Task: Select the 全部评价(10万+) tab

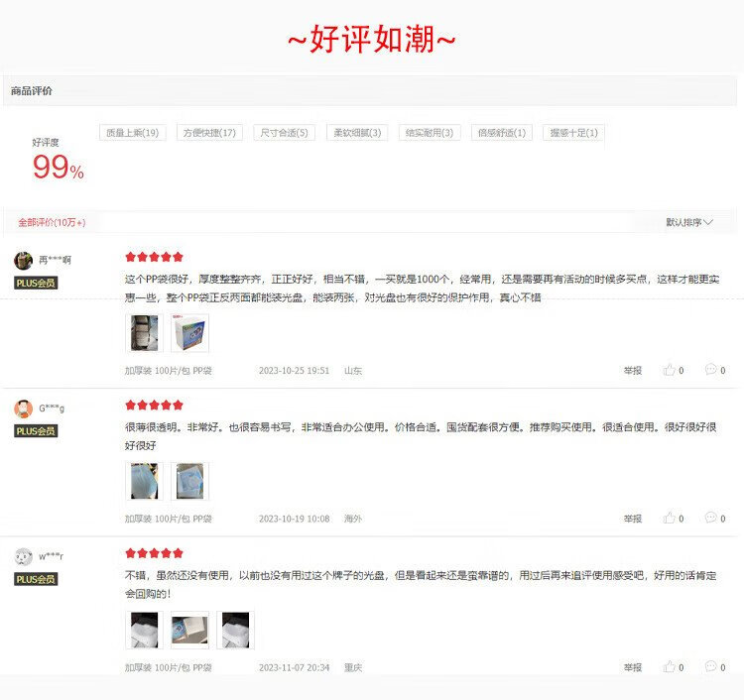Action: (52, 222)
